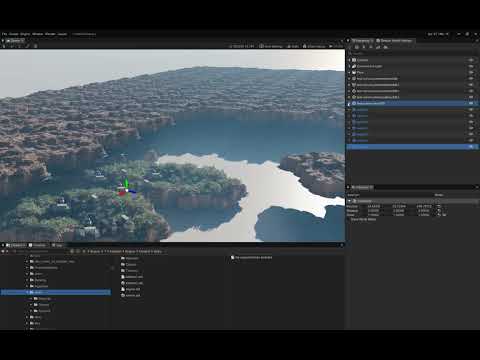Click the leftmost icon in the node list toolbar

(x=356, y=47)
